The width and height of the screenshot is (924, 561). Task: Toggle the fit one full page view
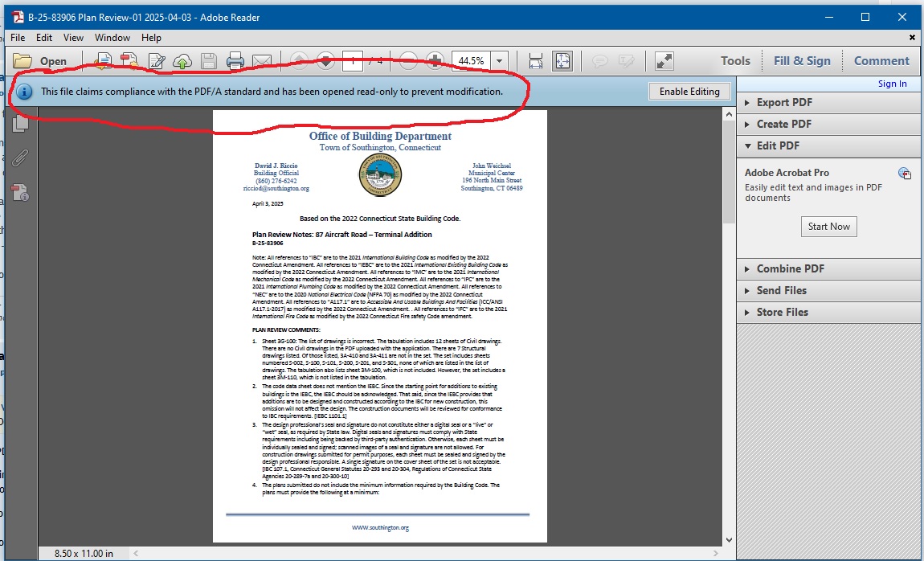[562, 61]
